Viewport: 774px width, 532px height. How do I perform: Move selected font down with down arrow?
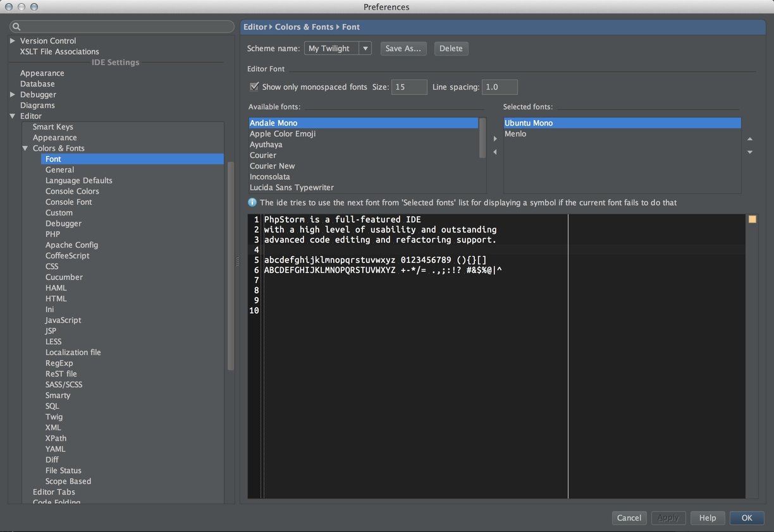coord(750,152)
